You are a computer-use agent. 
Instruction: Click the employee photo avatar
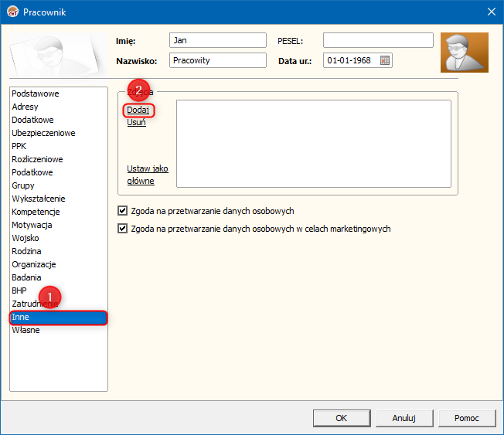tap(464, 52)
